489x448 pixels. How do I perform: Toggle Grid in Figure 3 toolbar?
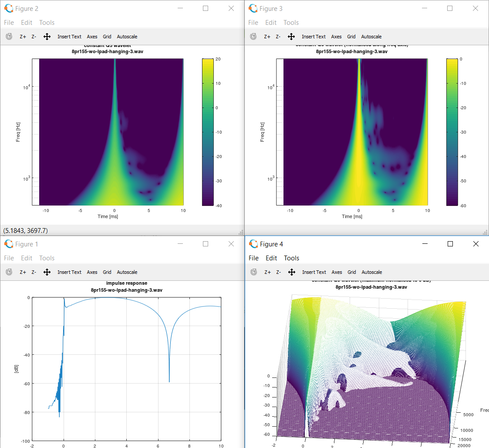click(351, 37)
